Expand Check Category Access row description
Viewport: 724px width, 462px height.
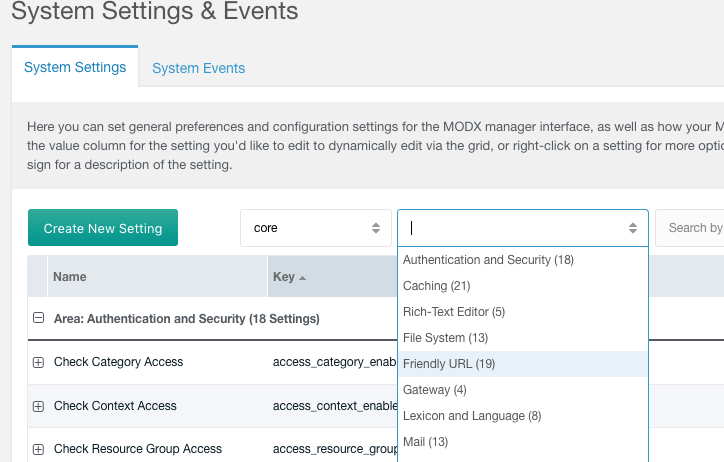point(38,362)
